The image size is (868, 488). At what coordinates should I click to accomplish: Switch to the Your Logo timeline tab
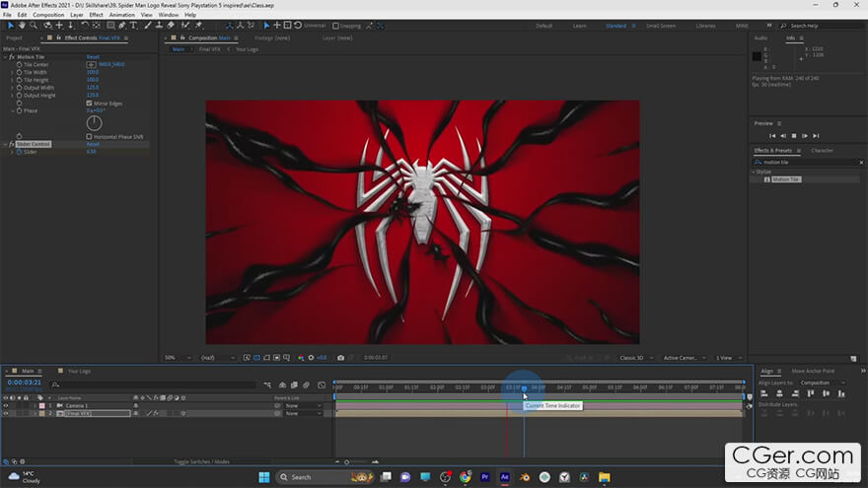point(79,372)
